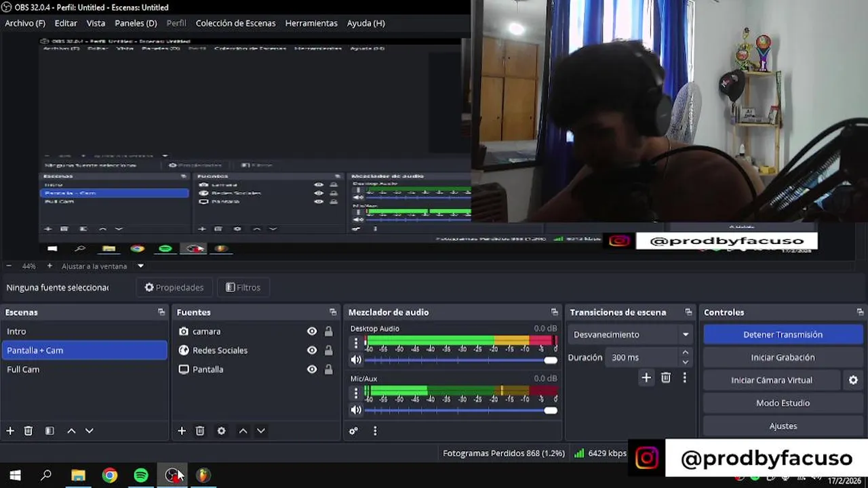Toggle lock on camara source

328,331
